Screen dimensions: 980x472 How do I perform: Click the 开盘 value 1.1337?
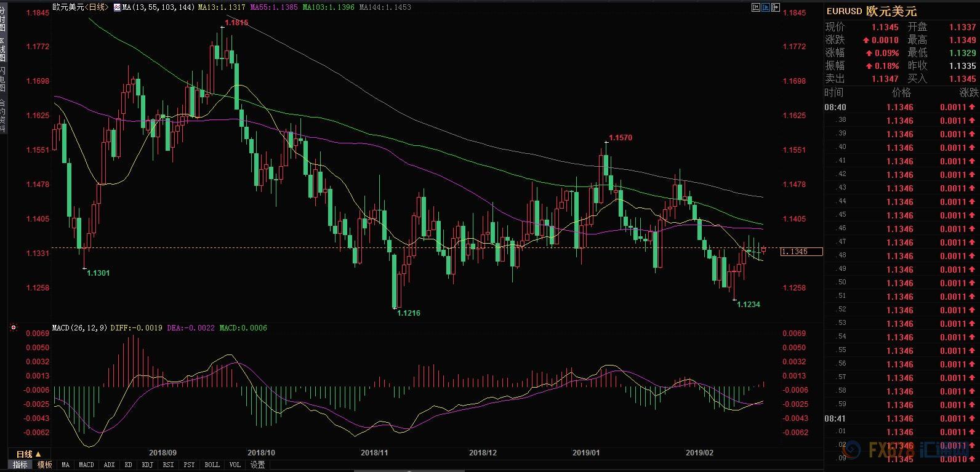pyautogui.click(x=962, y=27)
